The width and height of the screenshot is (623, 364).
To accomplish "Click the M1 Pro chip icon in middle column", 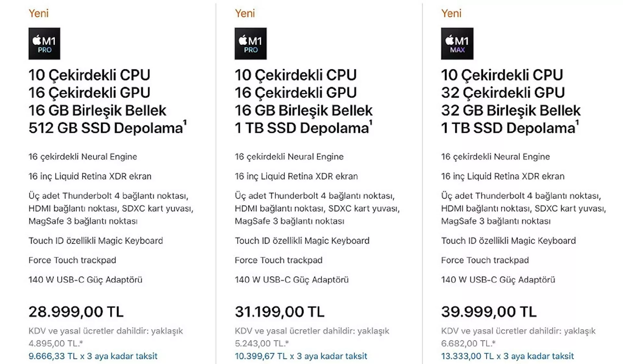I will click(x=250, y=43).
